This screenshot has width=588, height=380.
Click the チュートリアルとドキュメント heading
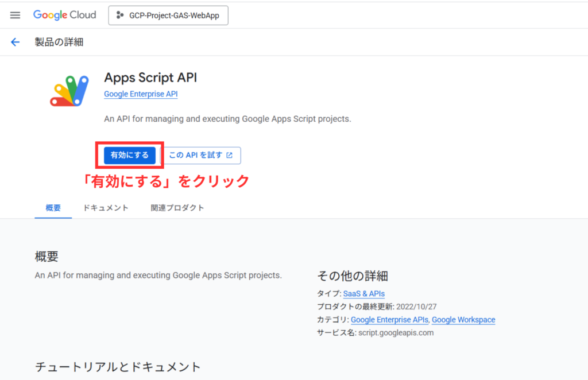[118, 366]
